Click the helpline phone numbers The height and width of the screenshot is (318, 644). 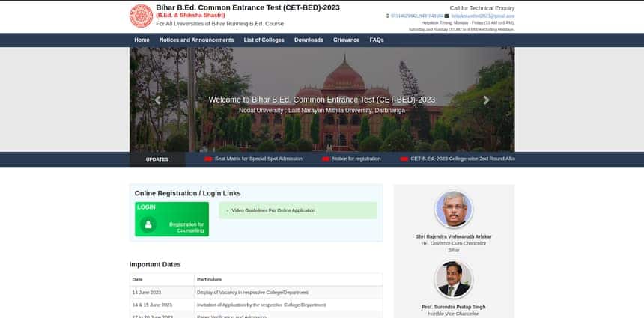[417, 16]
